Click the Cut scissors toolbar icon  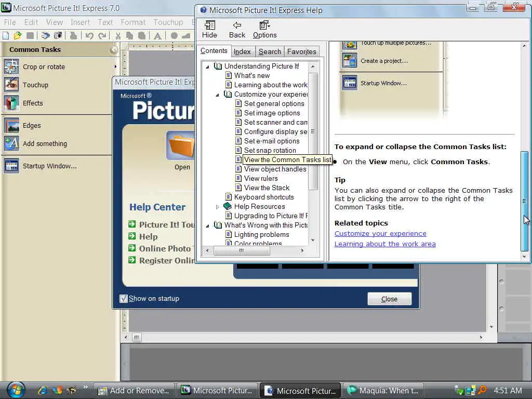(118, 36)
